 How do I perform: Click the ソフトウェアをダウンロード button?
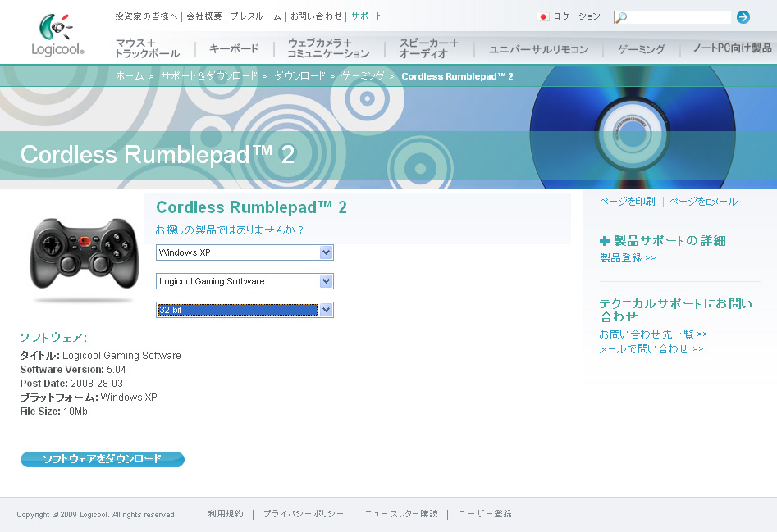coord(103,459)
